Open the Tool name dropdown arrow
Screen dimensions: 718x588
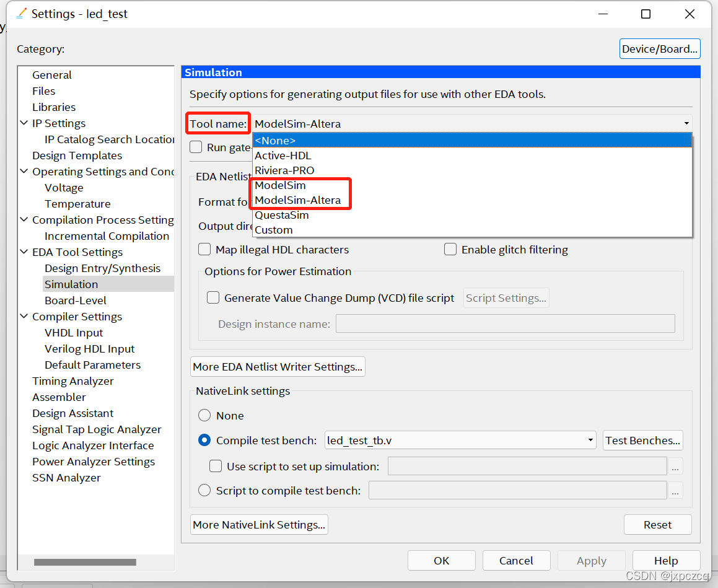point(686,124)
